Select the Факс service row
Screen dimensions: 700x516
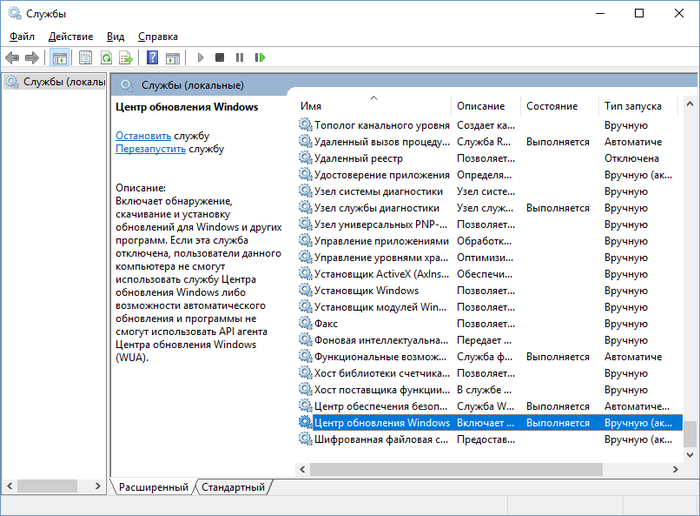click(326, 324)
